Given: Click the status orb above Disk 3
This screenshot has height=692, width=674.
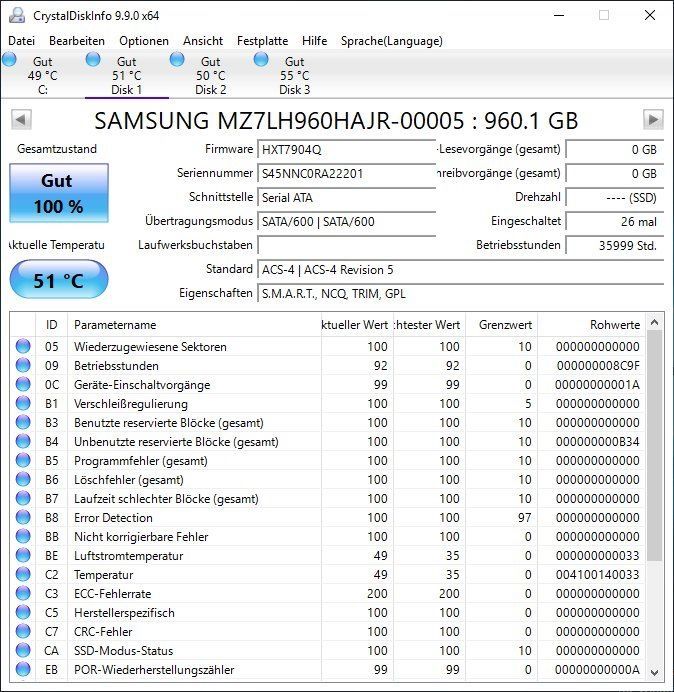Looking at the screenshot, I should tap(261, 59).
